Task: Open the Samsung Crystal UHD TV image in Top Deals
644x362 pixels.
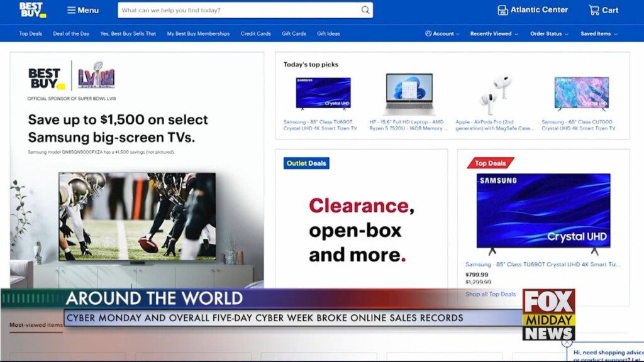Action: (x=543, y=213)
